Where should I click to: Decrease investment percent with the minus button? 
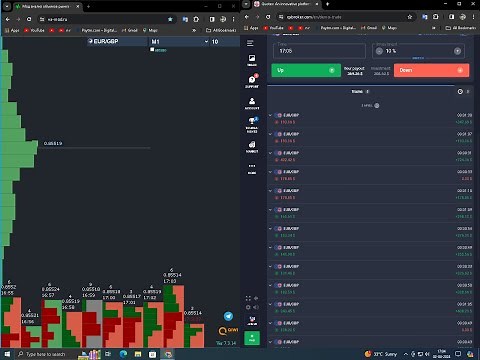click(379, 51)
